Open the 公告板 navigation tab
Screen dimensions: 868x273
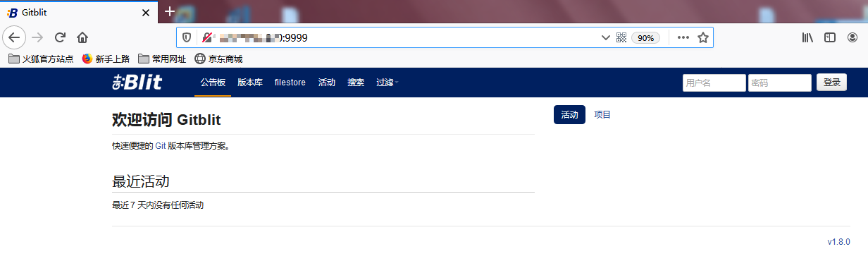tap(213, 83)
